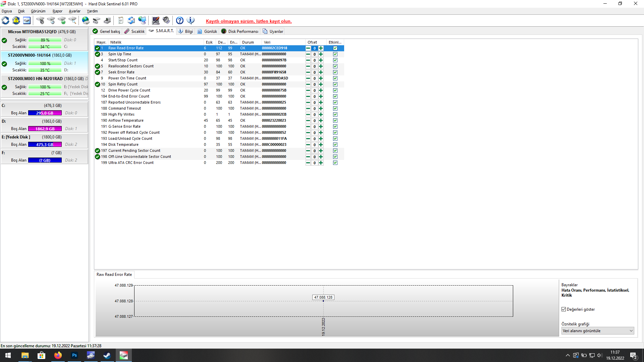644x362 pixels.
Task: Click the refresh icon with yellow warning
Action: pyautogui.click(x=16, y=20)
